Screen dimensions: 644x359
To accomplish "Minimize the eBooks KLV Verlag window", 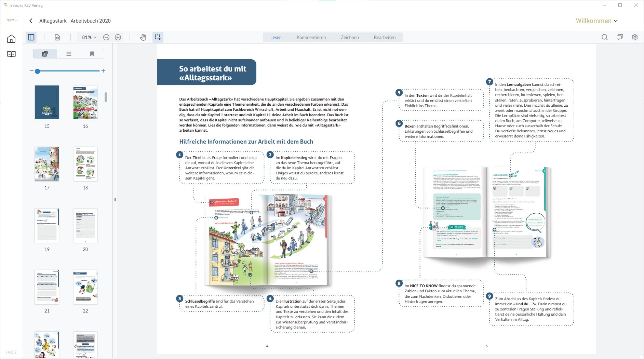I will [605, 5].
